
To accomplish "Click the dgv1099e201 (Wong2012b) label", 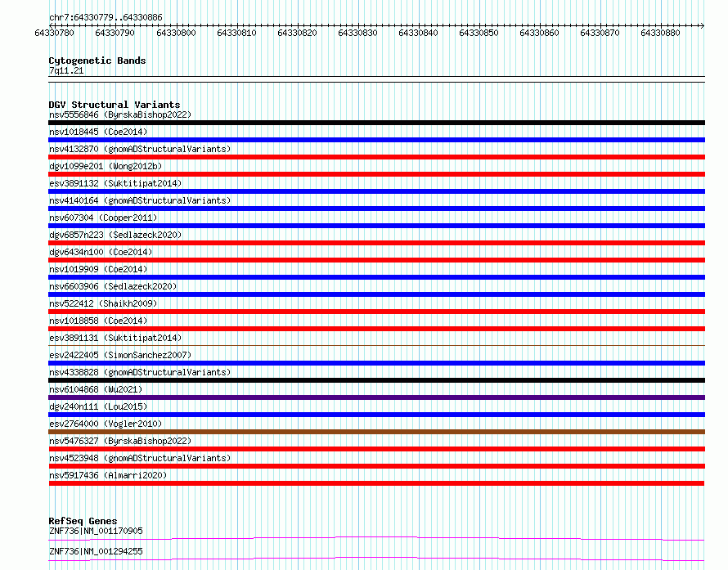I will 106,166.
